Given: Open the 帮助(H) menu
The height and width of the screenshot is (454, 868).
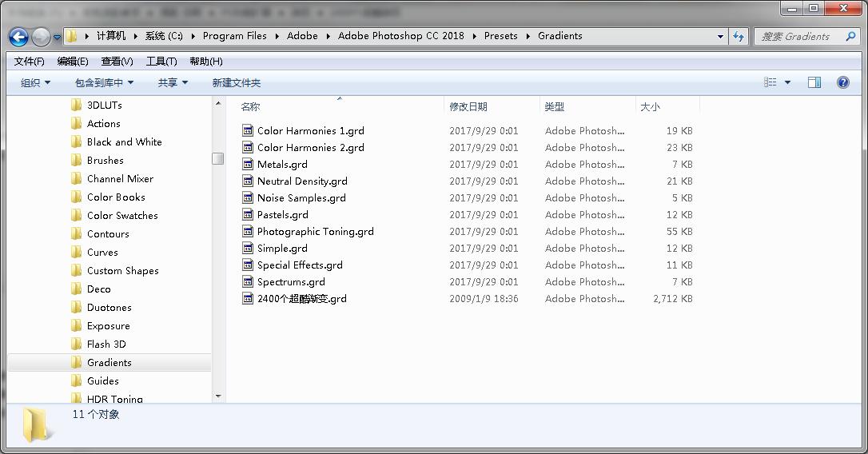Looking at the screenshot, I should coord(206,62).
